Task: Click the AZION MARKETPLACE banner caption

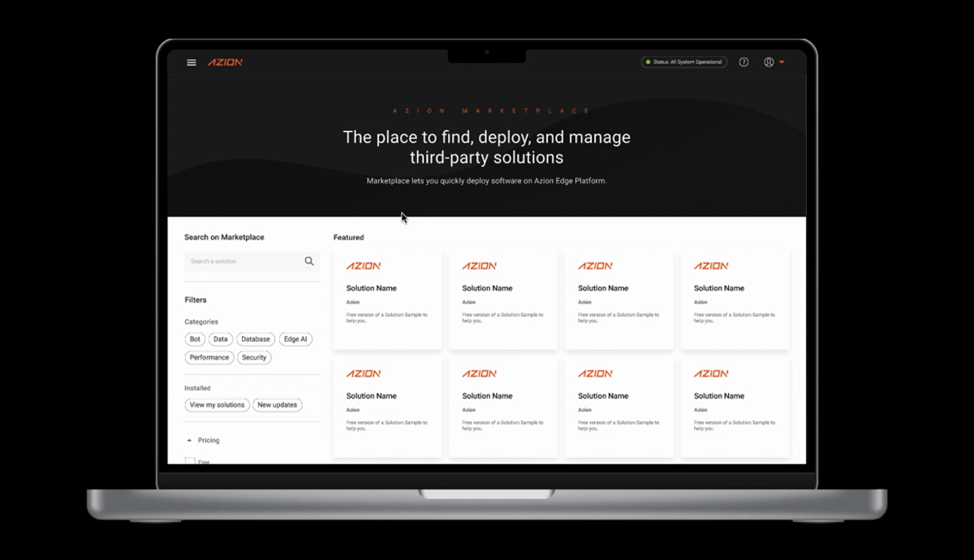Action: click(492, 111)
